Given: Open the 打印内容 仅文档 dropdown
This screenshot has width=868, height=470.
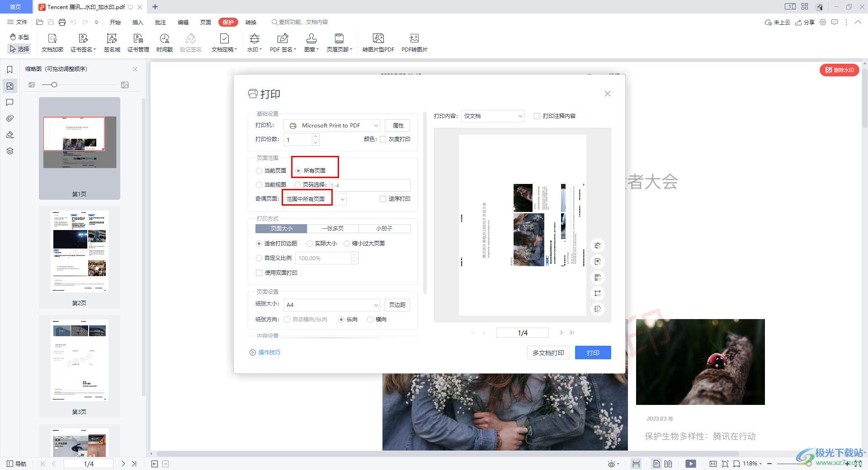Looking at the screenshot, I should [493, 116].
